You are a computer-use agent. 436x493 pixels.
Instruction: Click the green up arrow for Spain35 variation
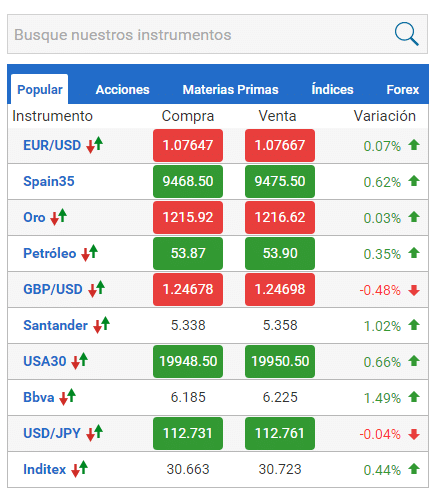(x=414, y=181)
